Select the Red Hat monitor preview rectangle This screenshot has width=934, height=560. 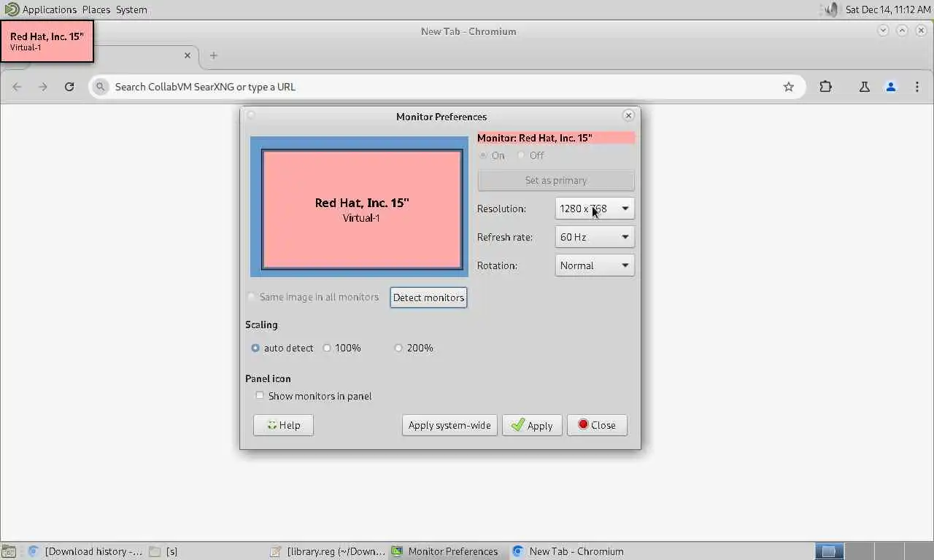click(x=362, y=210)
